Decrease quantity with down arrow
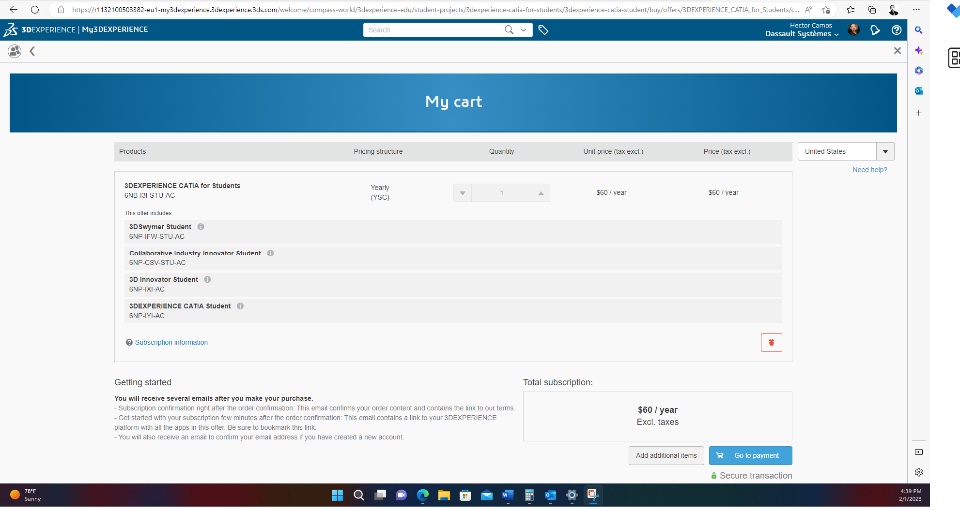Screen dimensions: 960x510 point(462,193)
